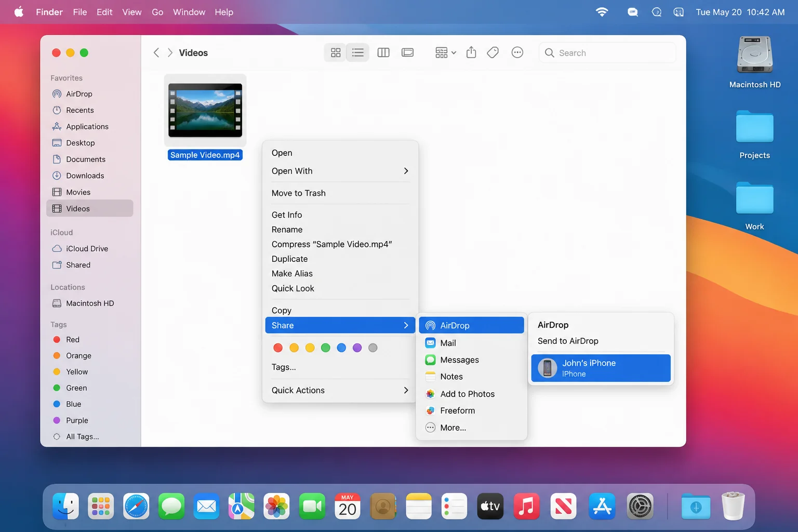Click the Finder Search field
798x532 pixels.
coord(607,53)
